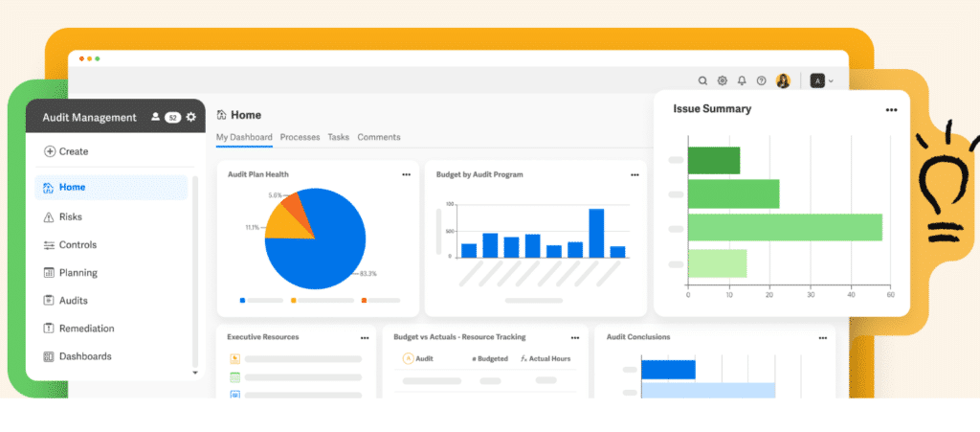Click the tallest bar in Budget by Audit Program
The height and width of the screenshot is (432, 980).
[x=596, y=233]
